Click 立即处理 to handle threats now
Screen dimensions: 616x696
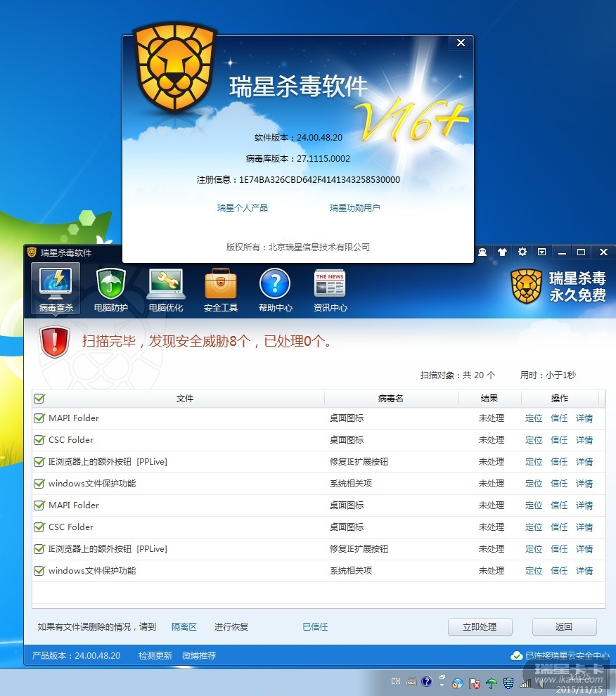pos(480,627)
